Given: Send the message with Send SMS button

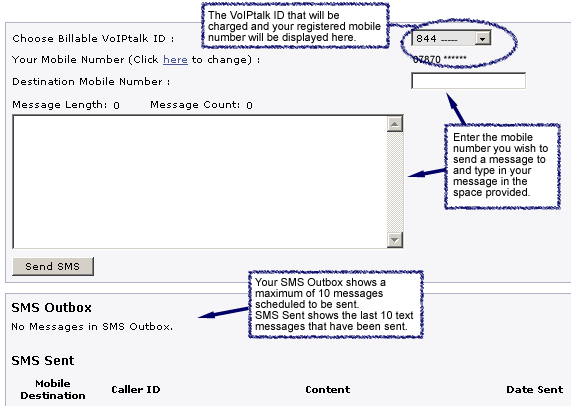Looking at the screenshot, I should click(53, 266).
